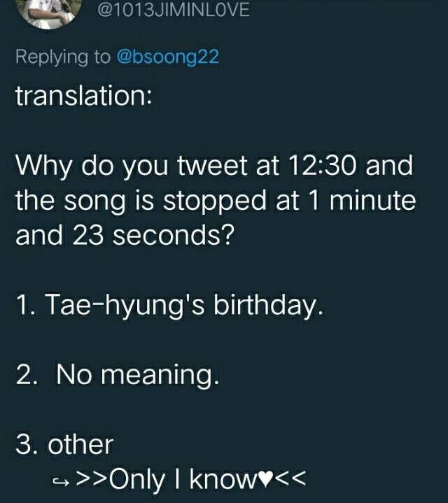This screenshot has height=503, width=448.
Task: Open the @bsoong22 mention link
Action: (x=167, y=57)
